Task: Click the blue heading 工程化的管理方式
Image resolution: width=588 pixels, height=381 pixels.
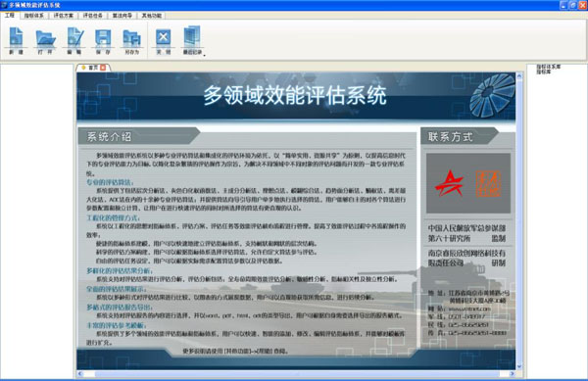Action: point(113,217)
